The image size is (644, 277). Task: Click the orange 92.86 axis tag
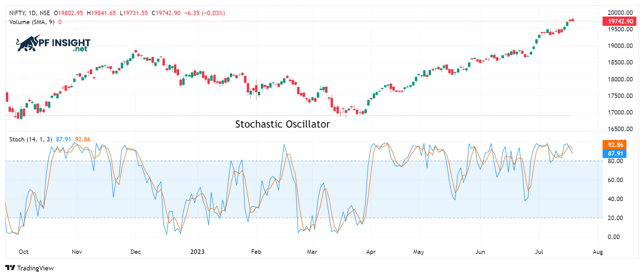[615, 145]
